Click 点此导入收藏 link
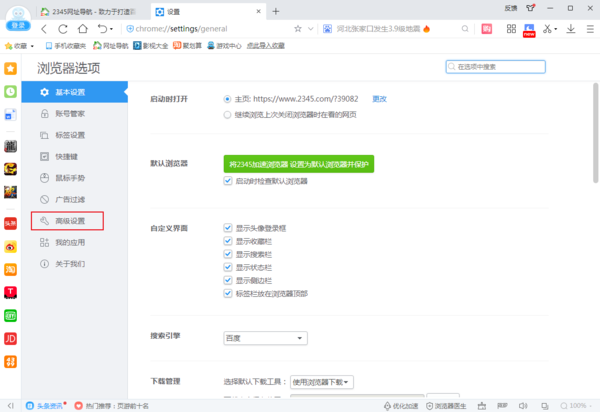The width and height of the screenshot is (600, 412). (266, 46)
